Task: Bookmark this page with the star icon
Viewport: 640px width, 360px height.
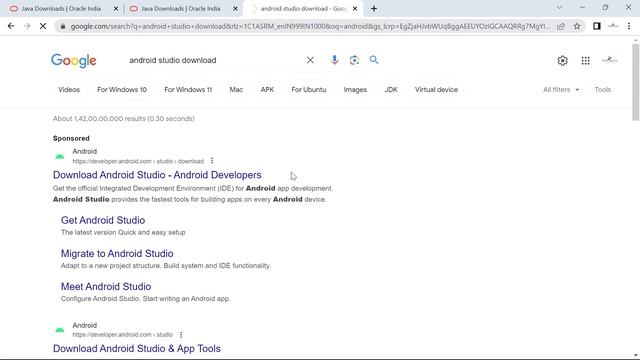Action: (x=577, y=26)
